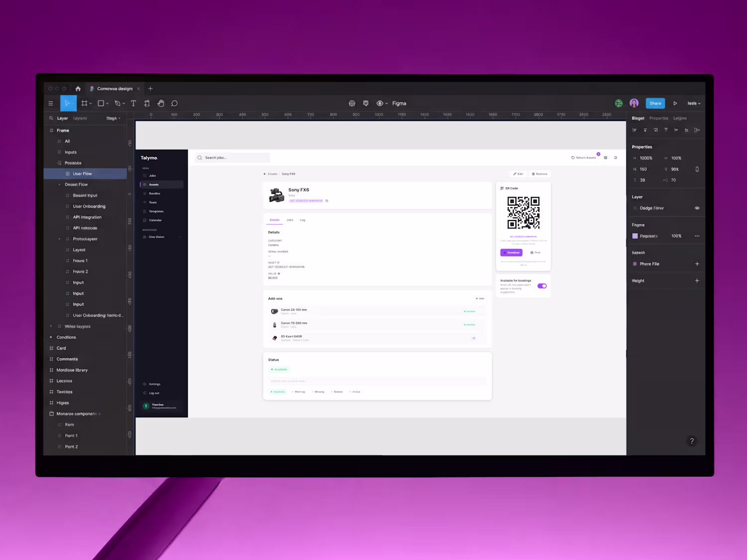Open the Iesle user dropdown

(694, 104)
